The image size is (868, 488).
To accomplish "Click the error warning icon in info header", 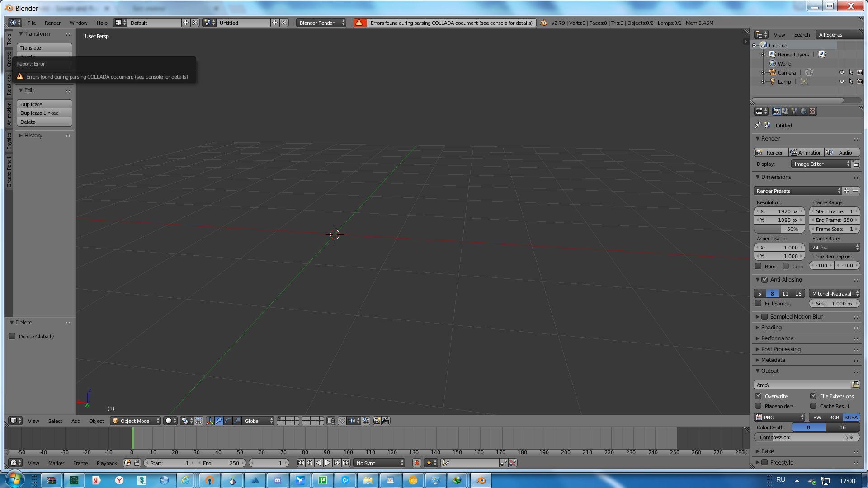I will tap(359, 23).
